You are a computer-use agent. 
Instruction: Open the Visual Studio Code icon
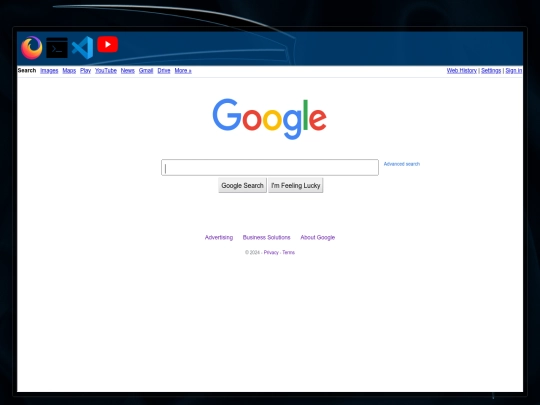pos(83,48)
